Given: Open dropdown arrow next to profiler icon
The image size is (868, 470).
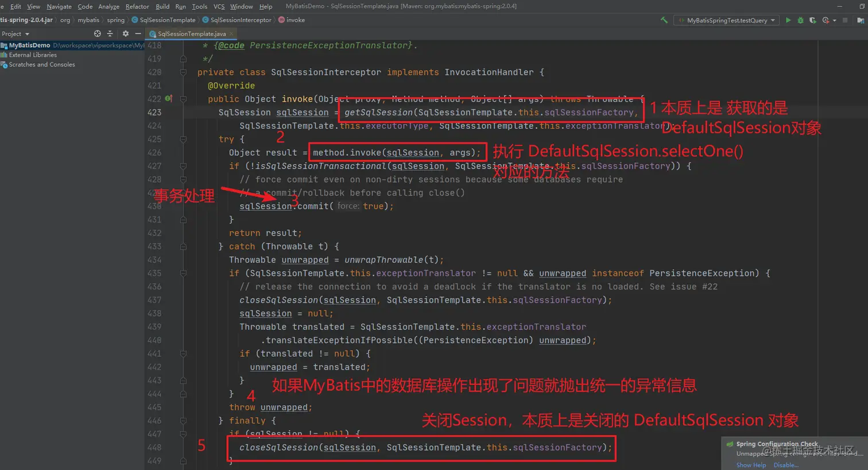Looking at the screenshot, I should tap(834, 21).
